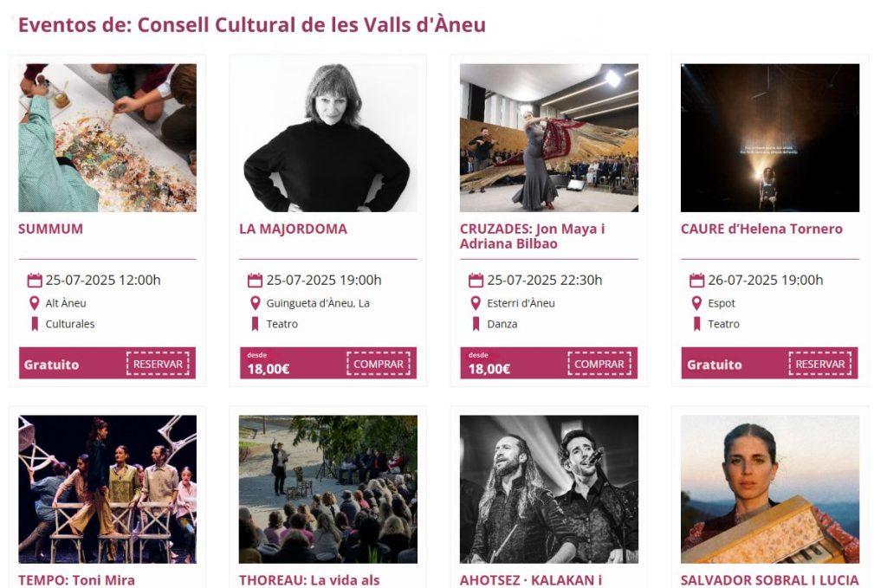887x588 pixels.
Task: Reserve a free spot for SUMMUM
Action: pyautogui.click(x=158, y=364)
